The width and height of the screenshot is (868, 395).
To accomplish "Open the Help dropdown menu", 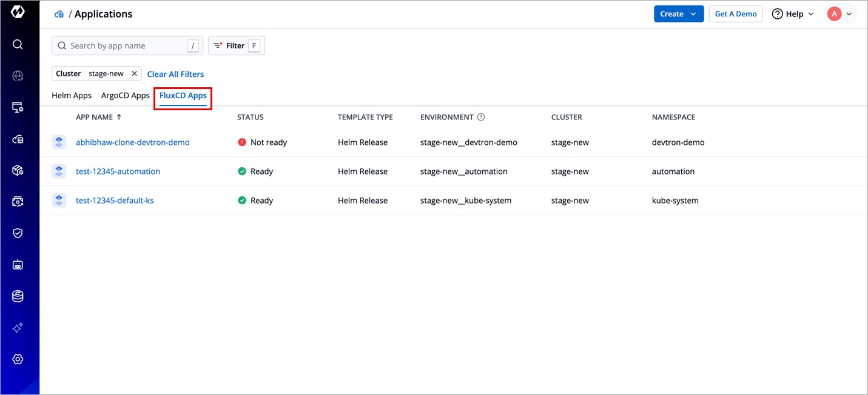I will tap(792, 14).
